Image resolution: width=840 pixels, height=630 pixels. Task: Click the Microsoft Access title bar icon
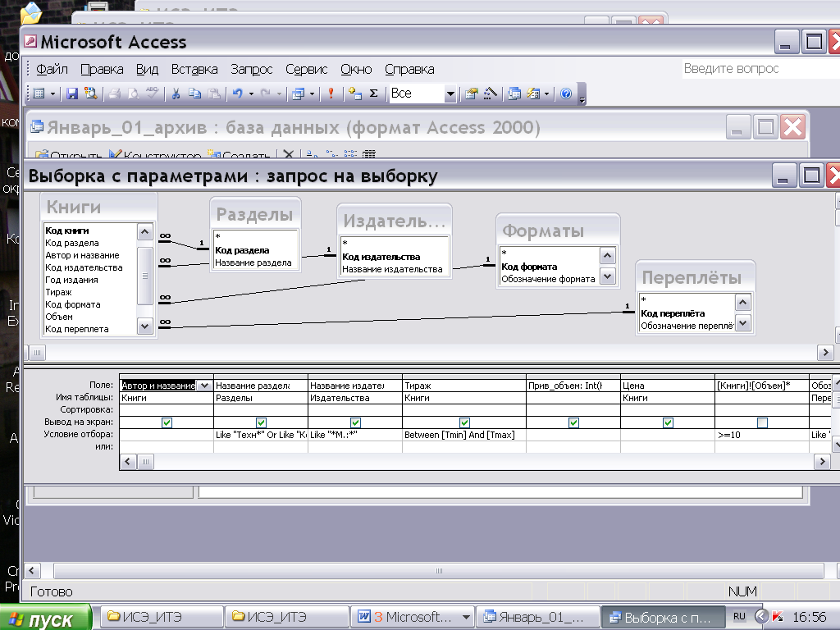point(31,41)
